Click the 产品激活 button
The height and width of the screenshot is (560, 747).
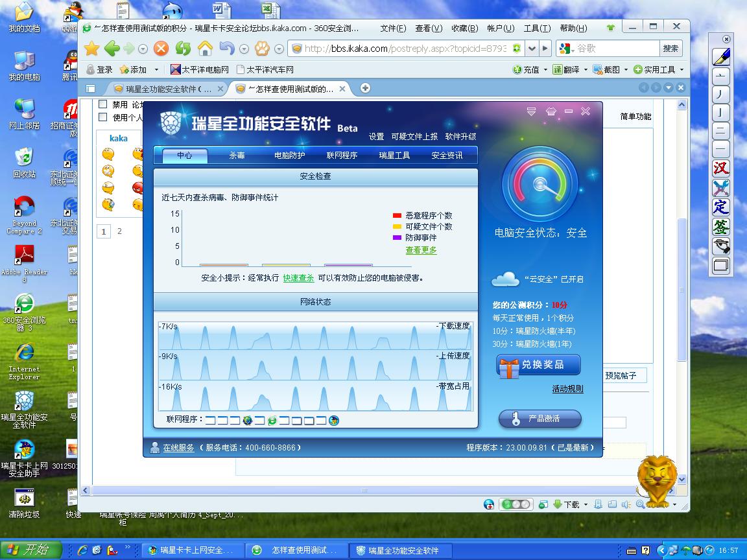(539, 419)
